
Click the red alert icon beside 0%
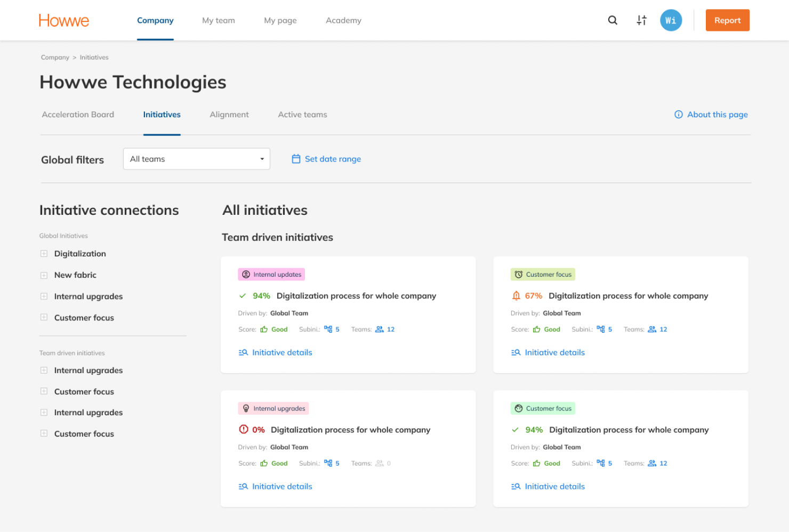[243, 429]
